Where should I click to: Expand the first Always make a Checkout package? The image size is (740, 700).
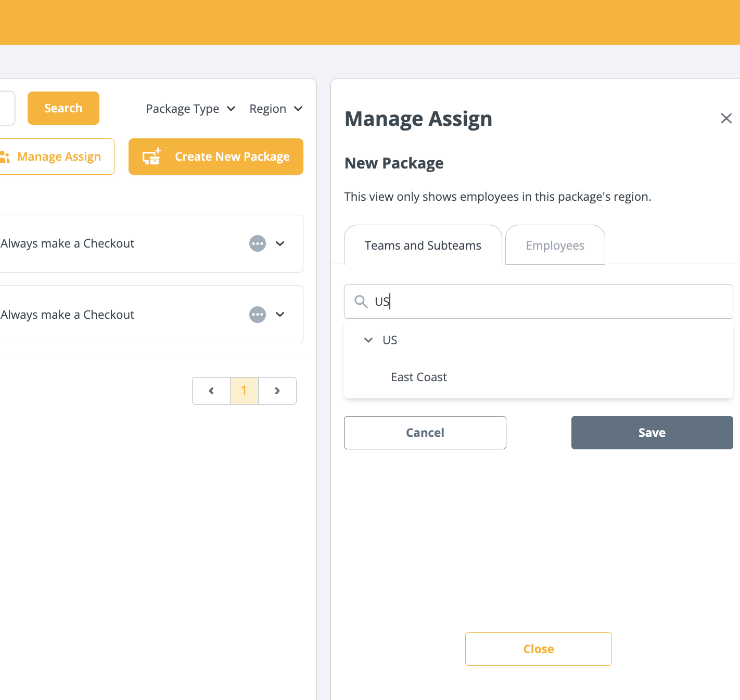tap(280, 243)
